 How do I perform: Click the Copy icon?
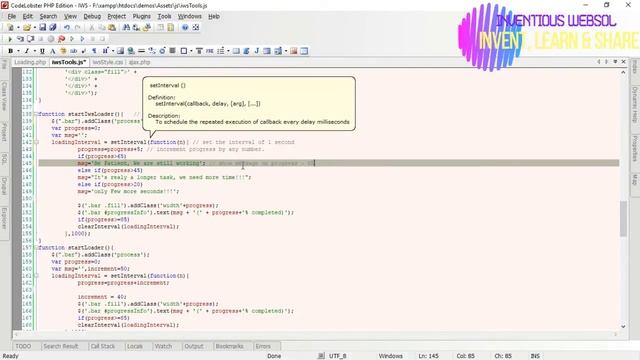tap(102, 27)
